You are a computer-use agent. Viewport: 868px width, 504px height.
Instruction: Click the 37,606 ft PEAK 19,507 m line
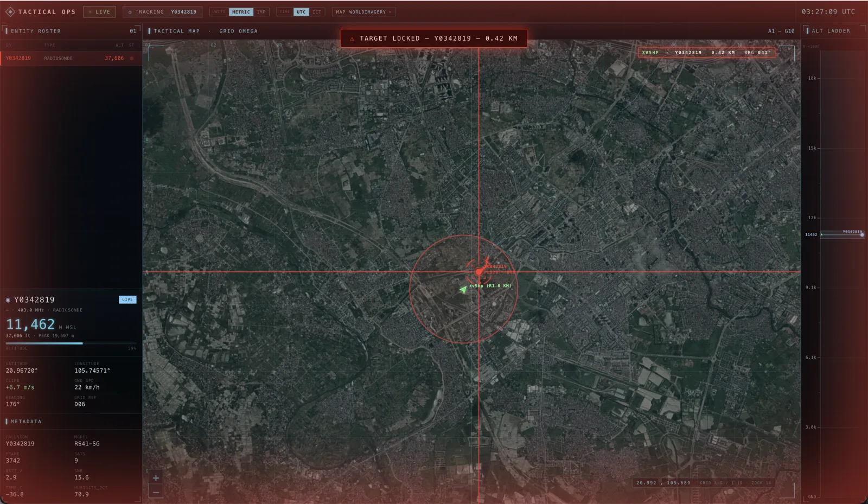40,336
